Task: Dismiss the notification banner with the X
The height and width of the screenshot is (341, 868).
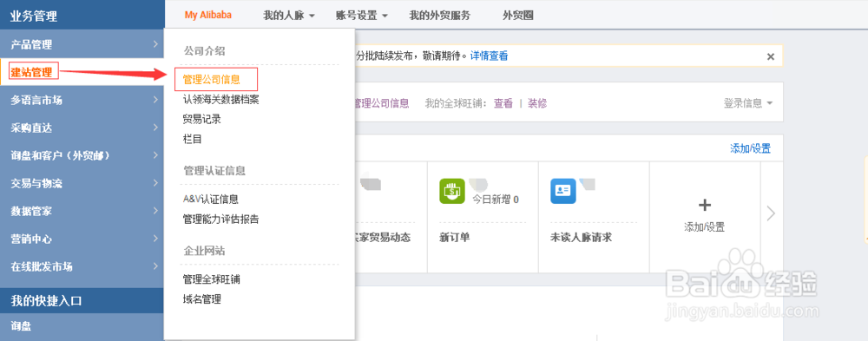Action: pyautogui.click(x=770, y=56)
